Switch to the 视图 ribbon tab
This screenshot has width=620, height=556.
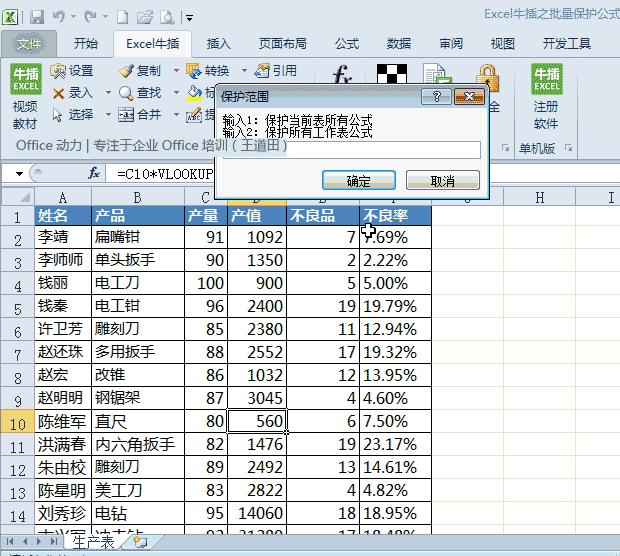coord(503,43)
